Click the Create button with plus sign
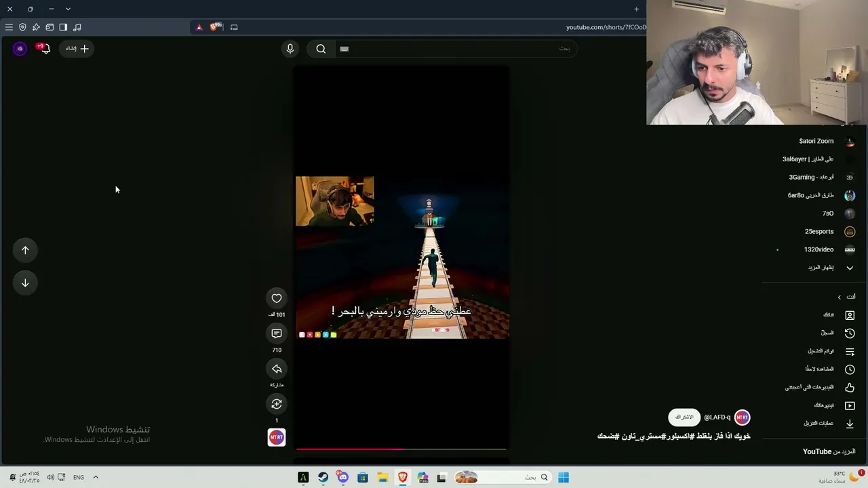This screenshot has height=488, width=868. pos(77,48)
